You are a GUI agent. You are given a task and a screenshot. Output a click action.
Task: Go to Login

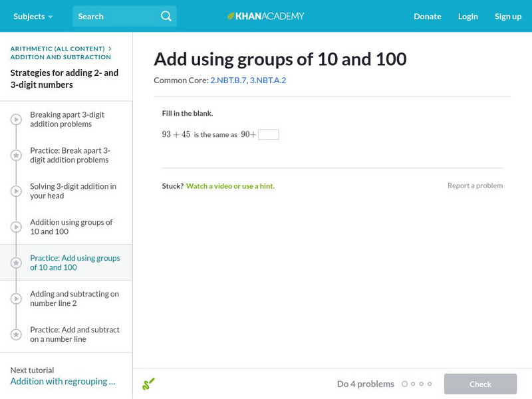click(468, 16)
